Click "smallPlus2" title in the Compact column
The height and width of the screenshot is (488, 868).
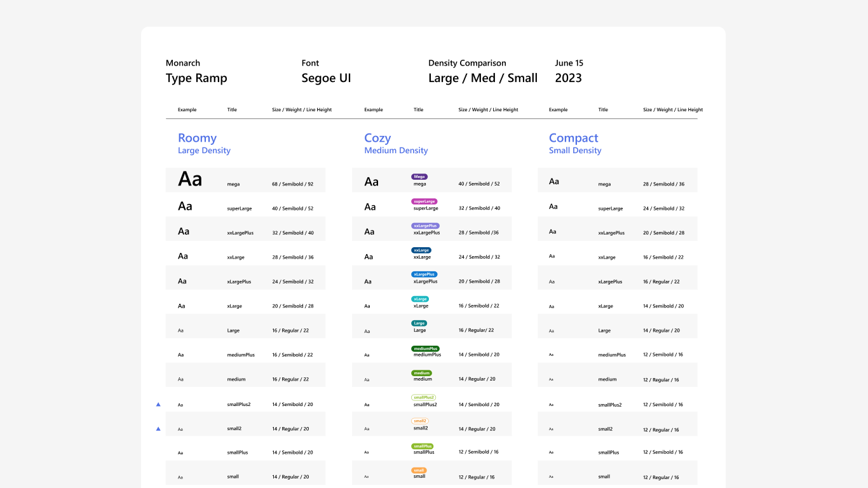[610, 405]
